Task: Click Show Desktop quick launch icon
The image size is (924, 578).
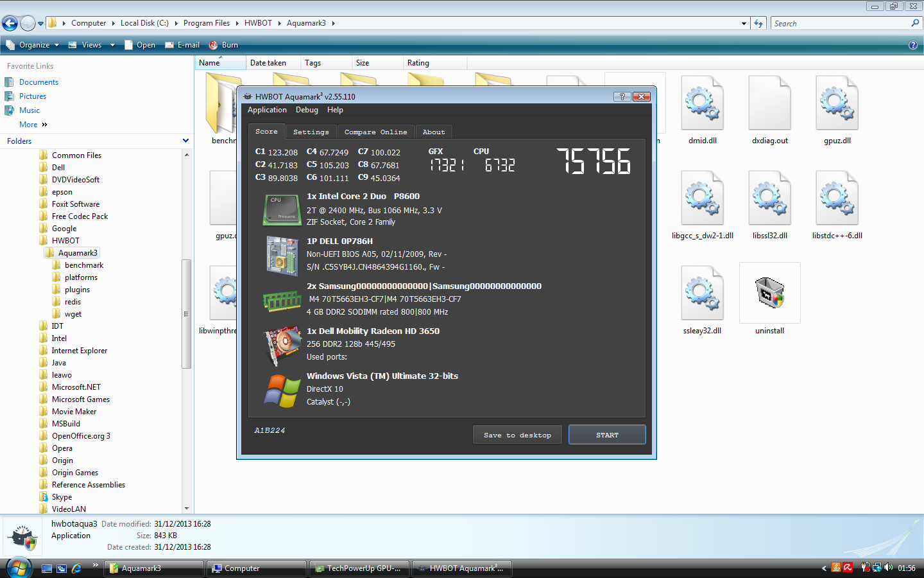Action: click(x=47, y=568)
